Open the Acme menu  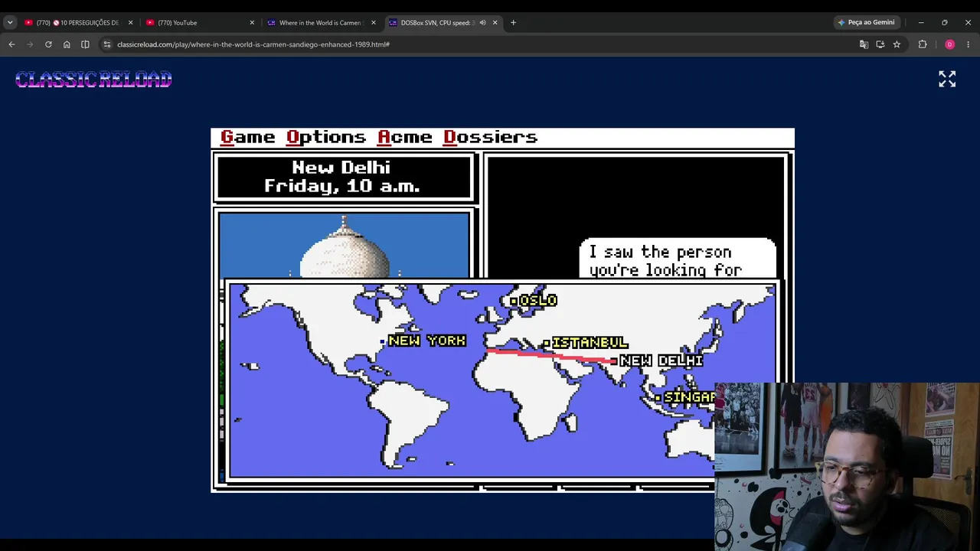tap(405, 137)
